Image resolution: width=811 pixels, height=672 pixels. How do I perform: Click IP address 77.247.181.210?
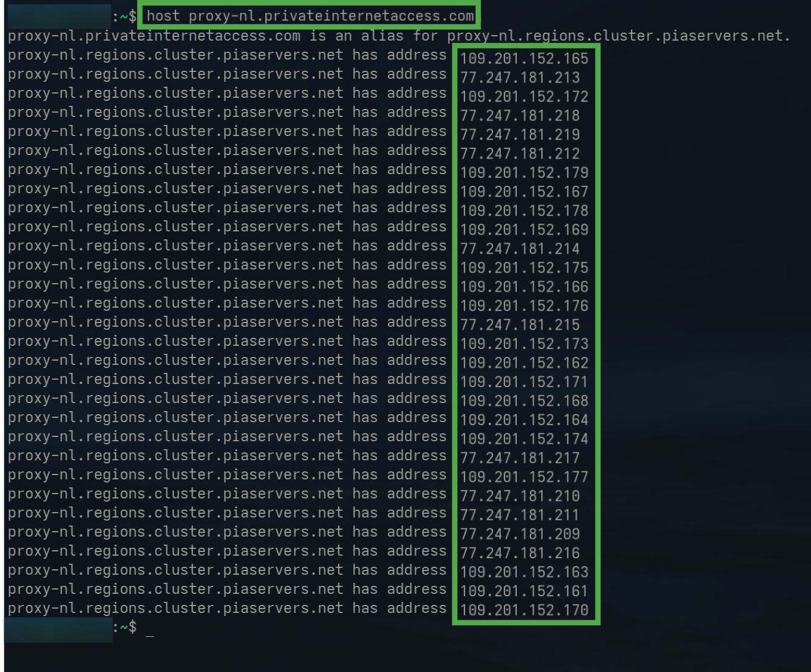pyautogui.click(x=520, y=497)
